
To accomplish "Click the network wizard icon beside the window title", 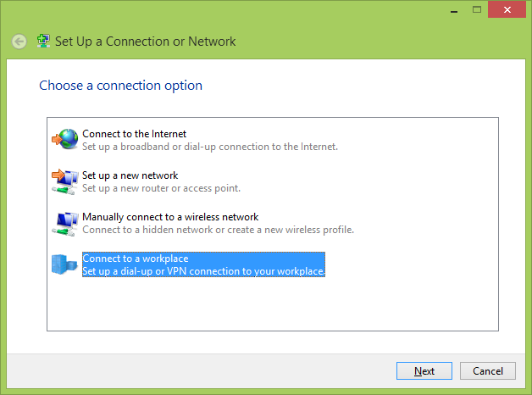I will 43,41.
